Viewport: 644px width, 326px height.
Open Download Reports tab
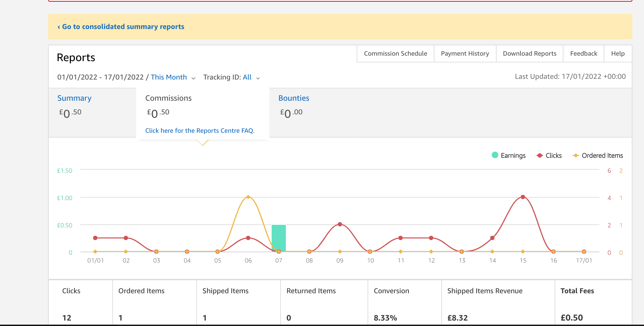(x=529, y=54)
